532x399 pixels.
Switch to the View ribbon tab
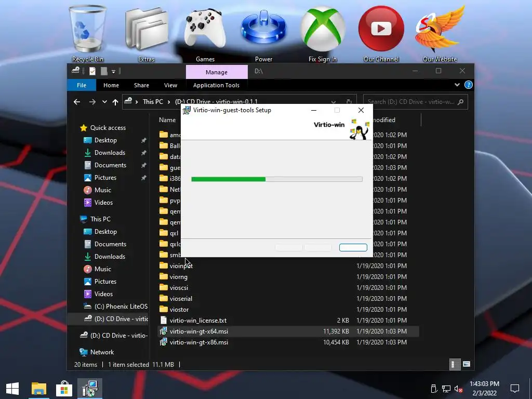click(x=170, y=85)
